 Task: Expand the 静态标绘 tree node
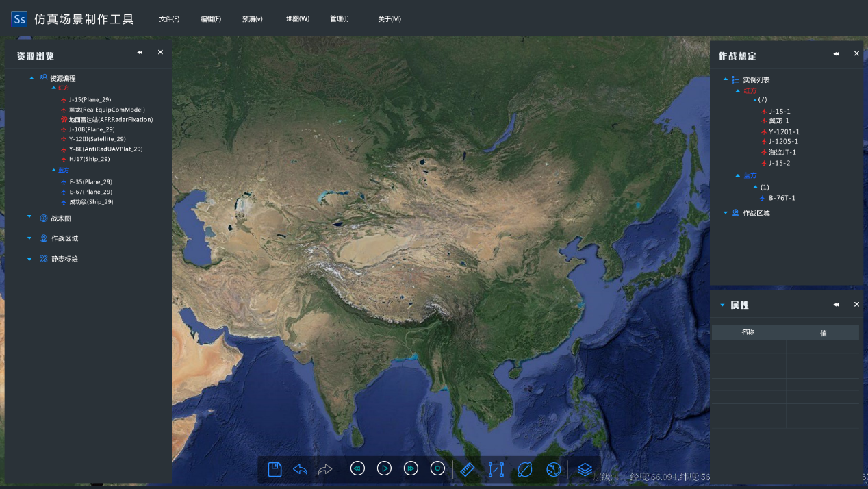point(29,259)
